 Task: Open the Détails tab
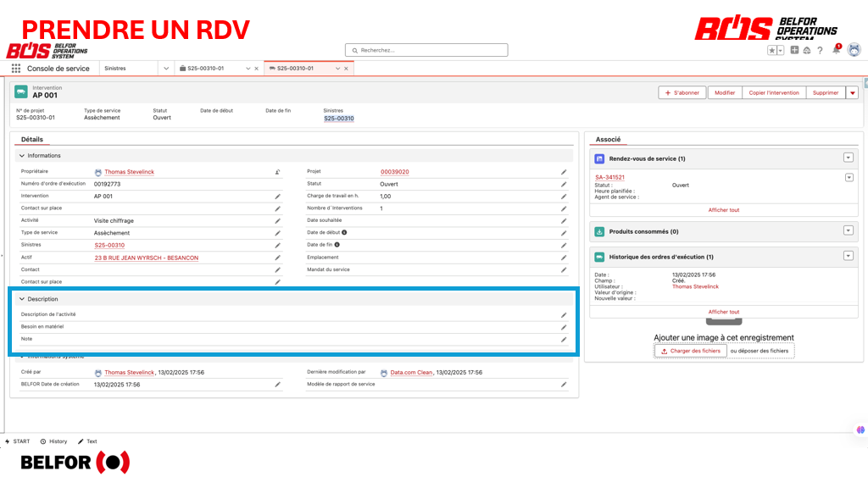tap(32, 140)
